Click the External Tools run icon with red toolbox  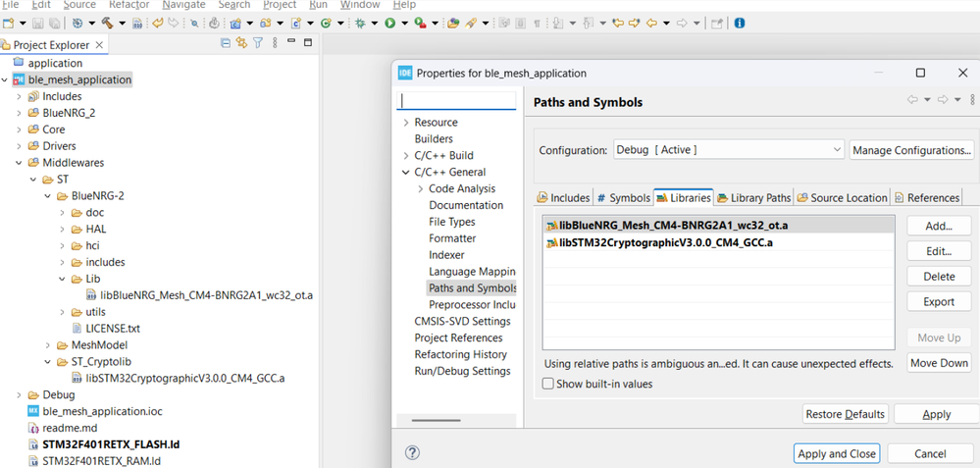click(420, 24)
